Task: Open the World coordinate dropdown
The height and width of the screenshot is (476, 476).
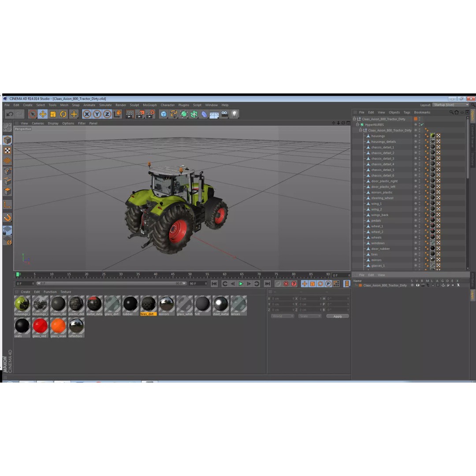Action: click(283, 316)
